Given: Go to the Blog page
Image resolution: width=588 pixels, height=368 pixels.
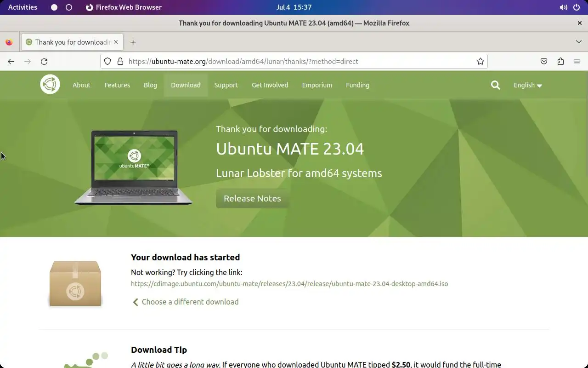Looking at the screenshot, I should point(150,85).
